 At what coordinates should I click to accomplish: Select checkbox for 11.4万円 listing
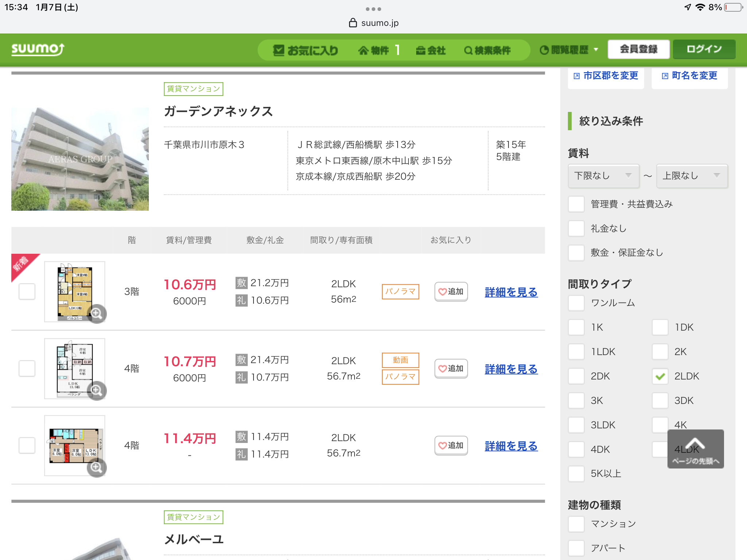click(27, 446)
